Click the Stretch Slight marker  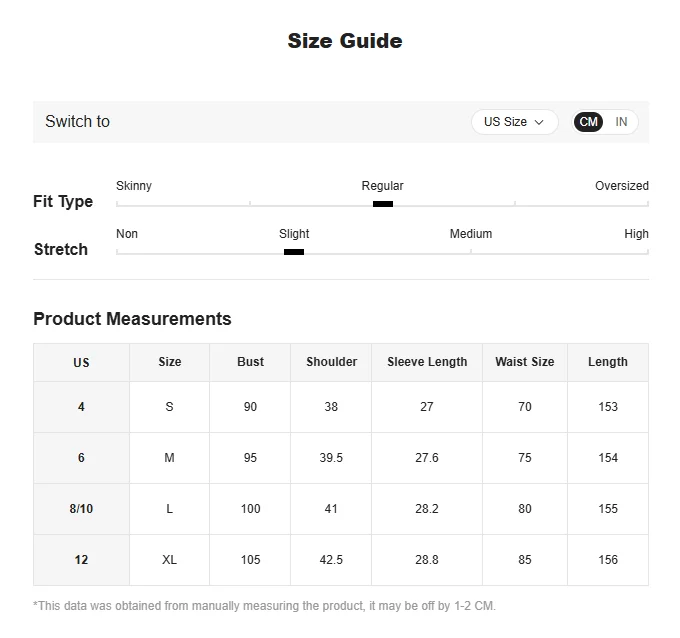pos(293,252)
